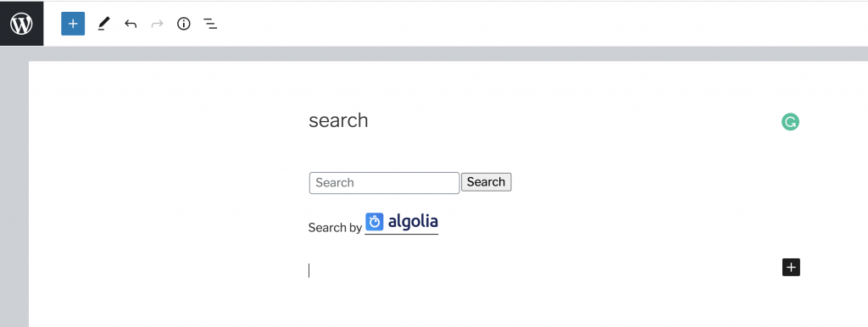The image size is (868, 327).
Task: Click the WordPress logo to view posts
Action: click(x=21, y=24)
